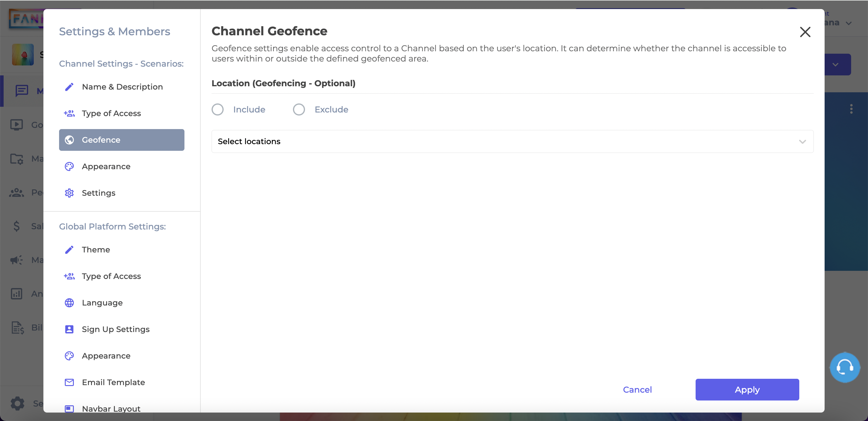Screen dimensions: 868x421
Task: Click the chat message icon in the background sidebar
Action: 22,91
